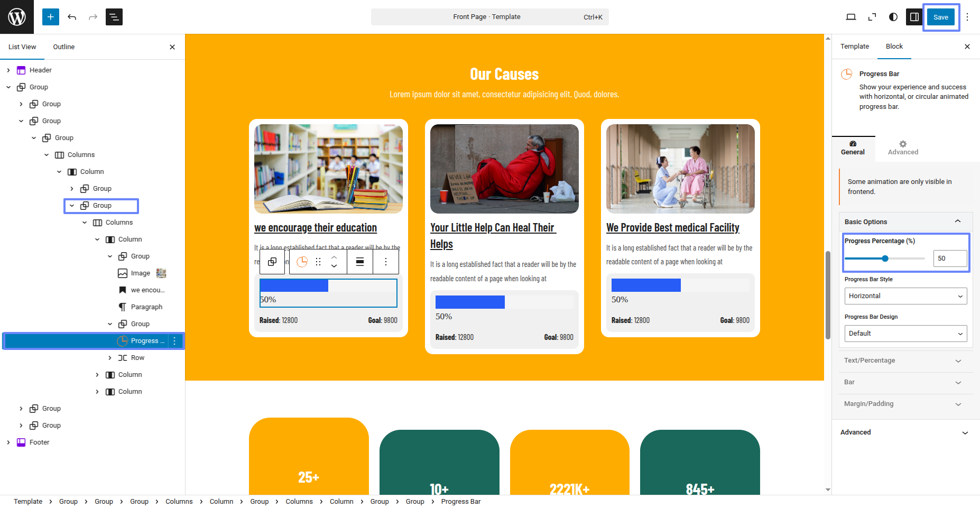Screen dimensions: 980x508
Task: Open the editor options kebab menu
Action: click(x=967, y=17)
